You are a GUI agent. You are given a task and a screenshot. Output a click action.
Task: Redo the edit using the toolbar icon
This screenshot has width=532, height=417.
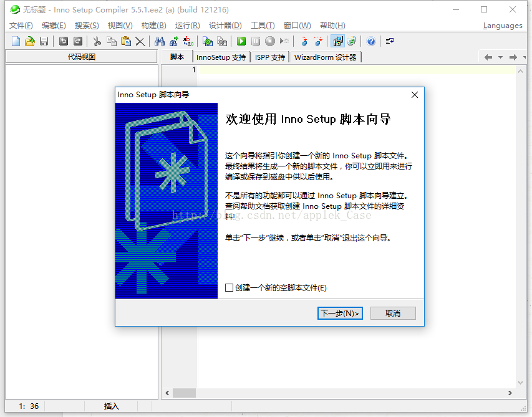click(x=78, y=41)
